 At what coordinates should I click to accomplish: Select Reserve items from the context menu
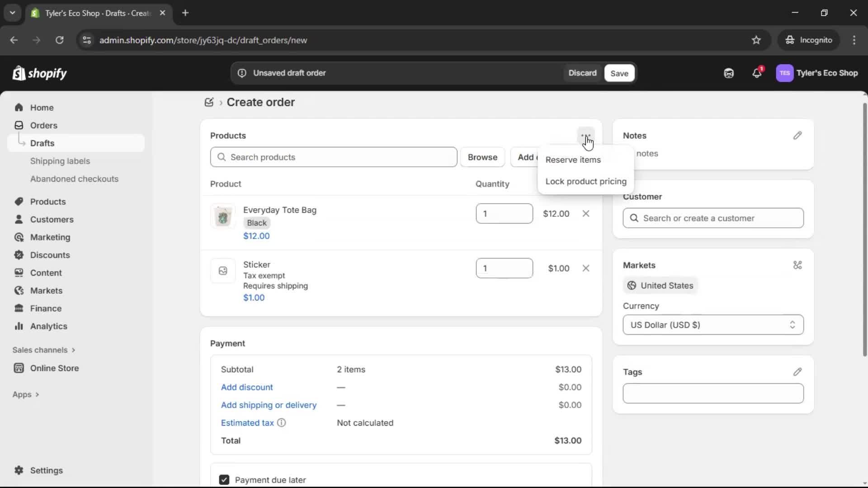tap(573, 160)
